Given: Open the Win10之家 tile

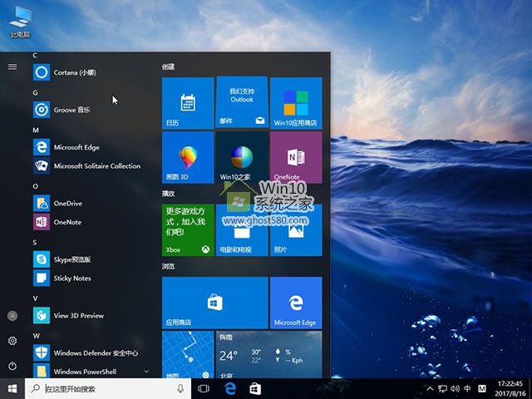Looking at the screenshot, I should click(242, 157).
